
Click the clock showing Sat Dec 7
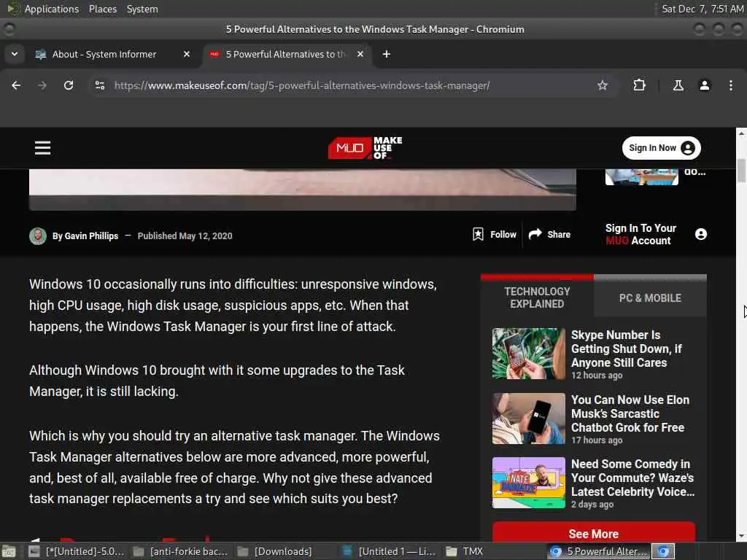point(703,9)
